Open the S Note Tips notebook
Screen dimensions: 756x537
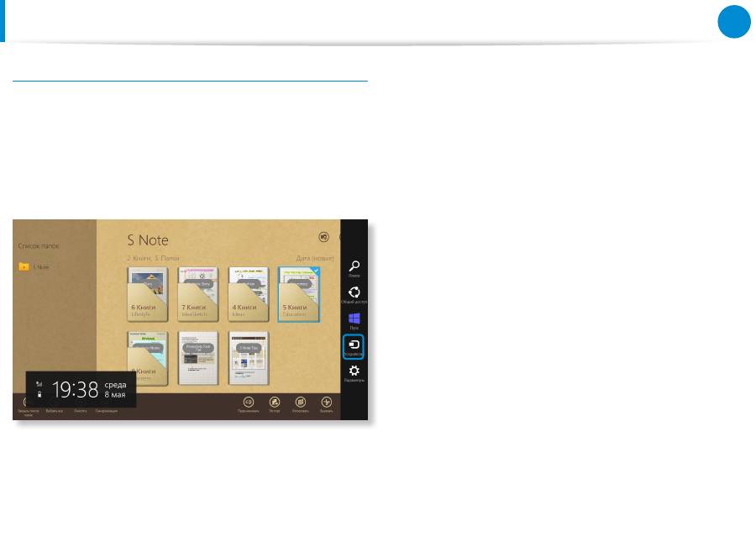point(248,358)
